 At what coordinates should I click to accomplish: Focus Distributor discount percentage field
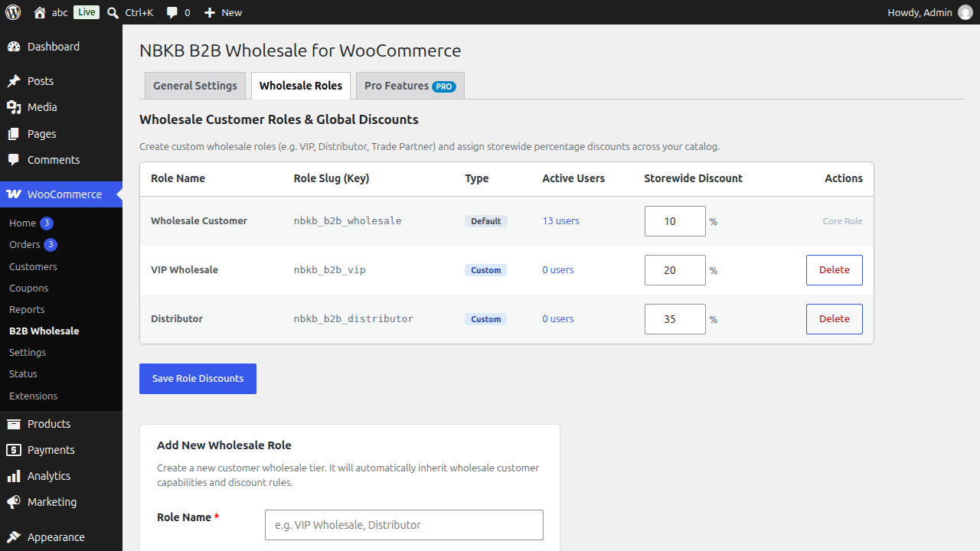tap(675, 319)
